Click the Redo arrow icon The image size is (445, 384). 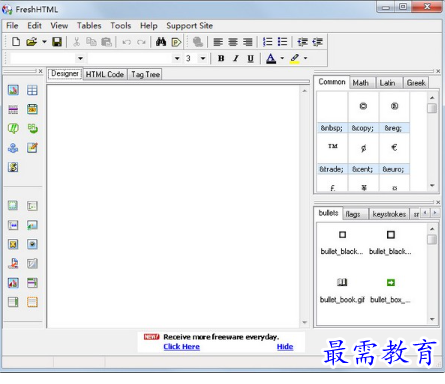pyautogui.click(x=141, y=42)
